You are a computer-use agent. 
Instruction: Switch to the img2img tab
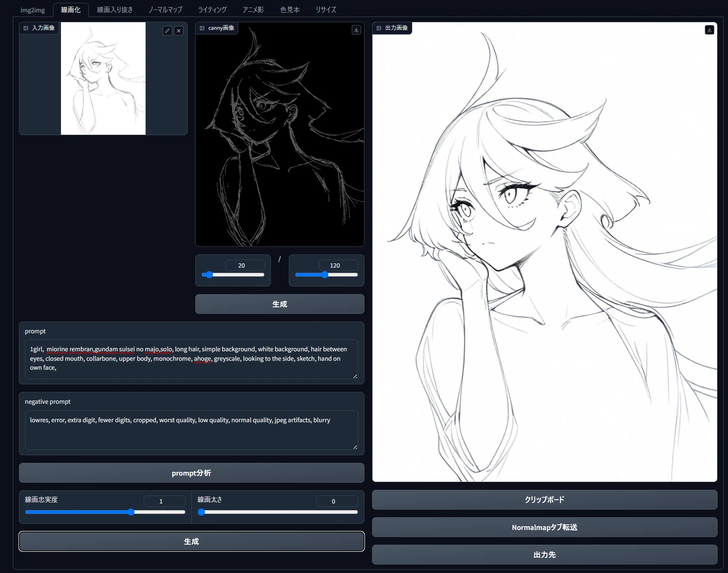(33, 10)
